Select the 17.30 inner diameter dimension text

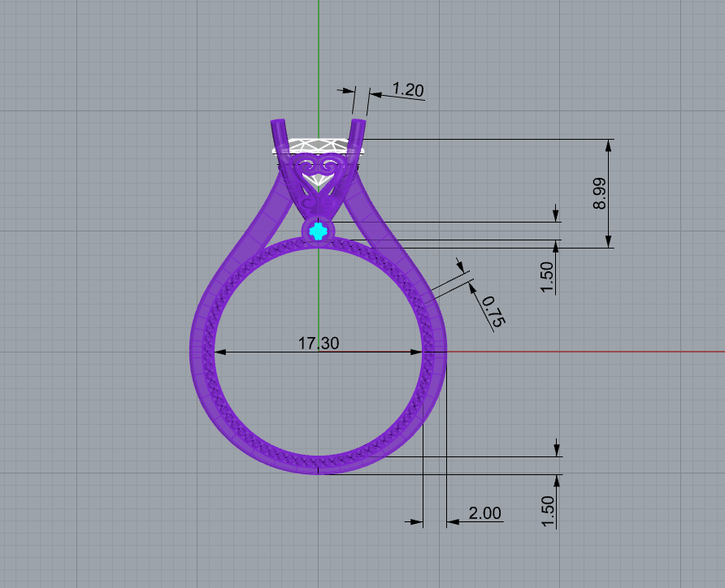pyautogui.click(x=319, y=344)
